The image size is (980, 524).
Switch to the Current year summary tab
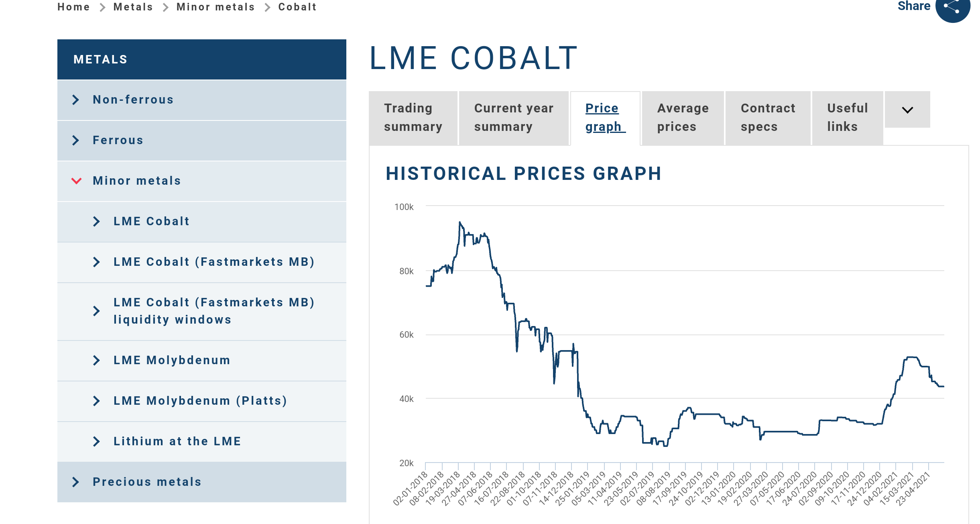[514, 117]
